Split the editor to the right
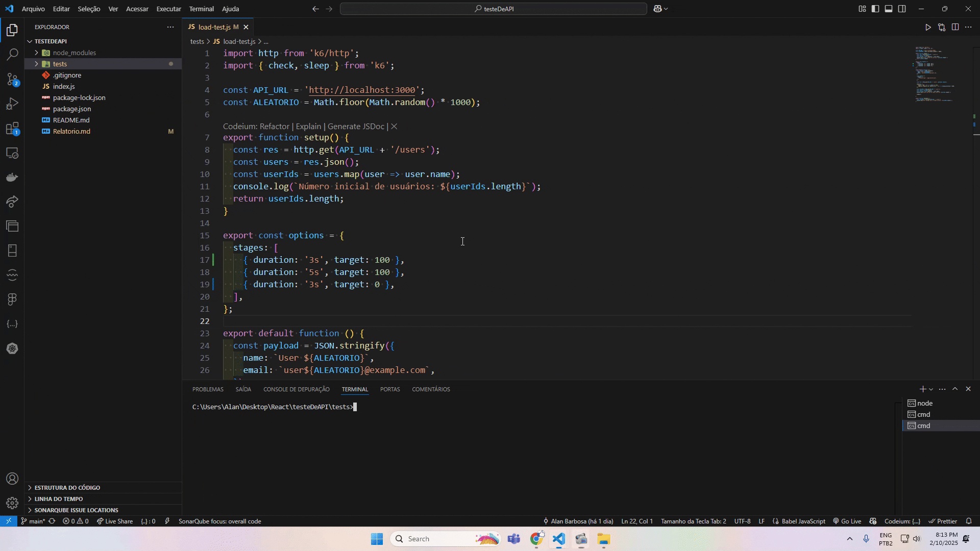 click(955, 27)
